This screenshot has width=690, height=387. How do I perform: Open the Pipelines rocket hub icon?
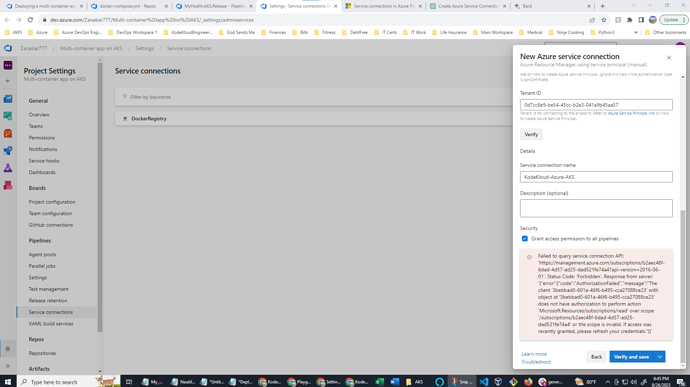8,151
